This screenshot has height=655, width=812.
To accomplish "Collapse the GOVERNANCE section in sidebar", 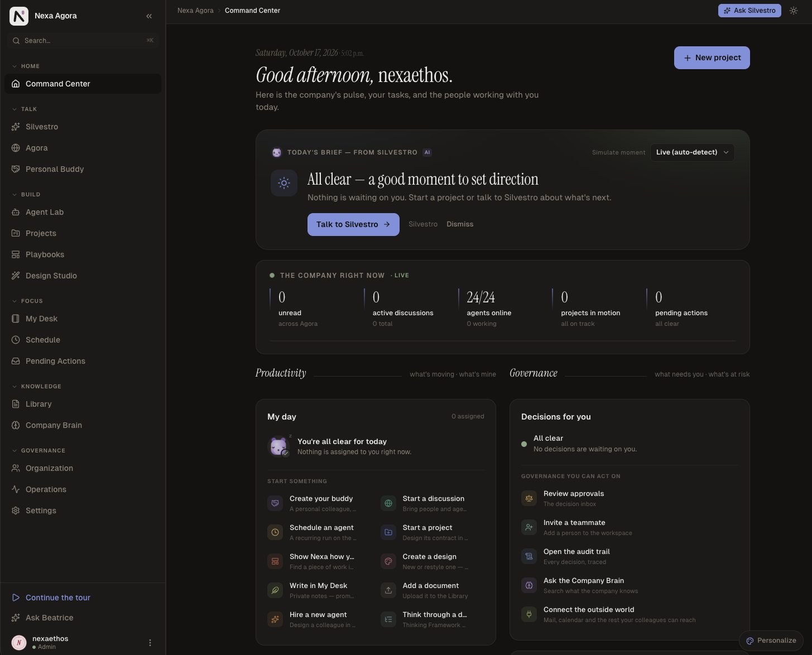I will [39, 451].
